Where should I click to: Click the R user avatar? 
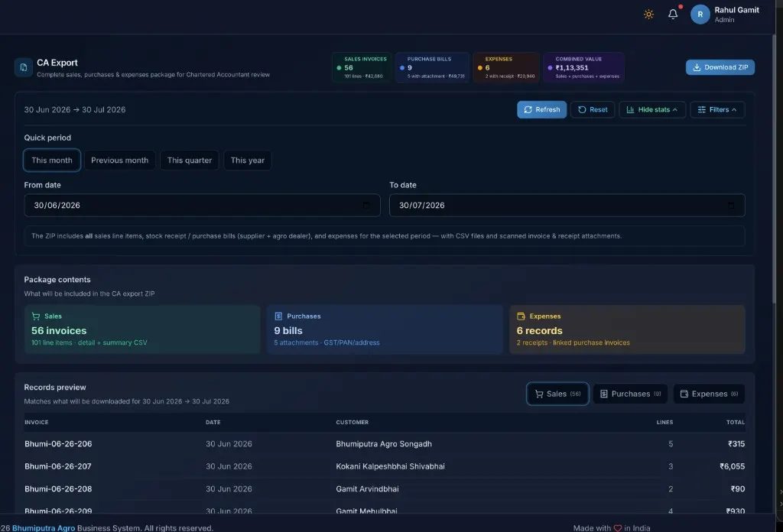click(x=700, y=15)
